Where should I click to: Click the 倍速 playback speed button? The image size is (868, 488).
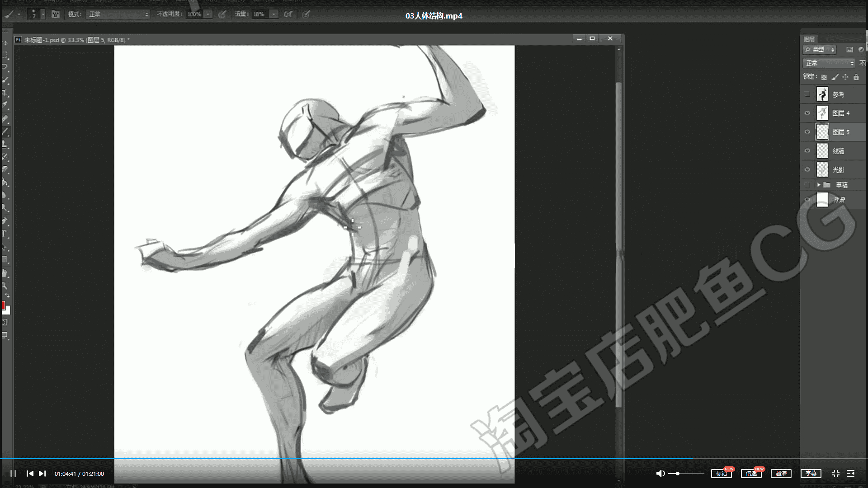(751, 474)
